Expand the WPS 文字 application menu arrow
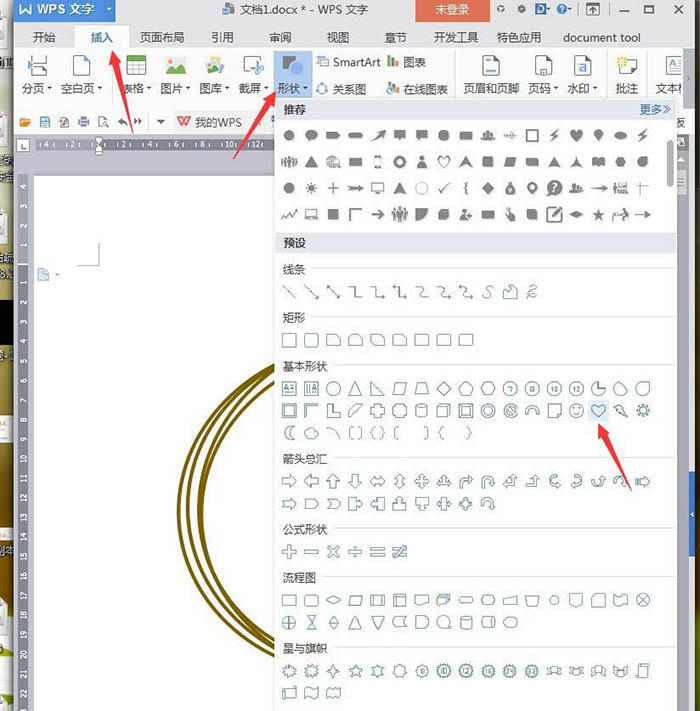This screenshot has height=711, width=700. pyautogui.click(x=109, y=9)
